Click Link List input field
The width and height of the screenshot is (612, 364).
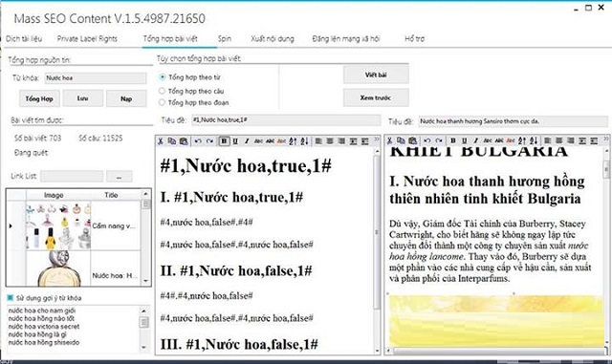pos(72,177)
